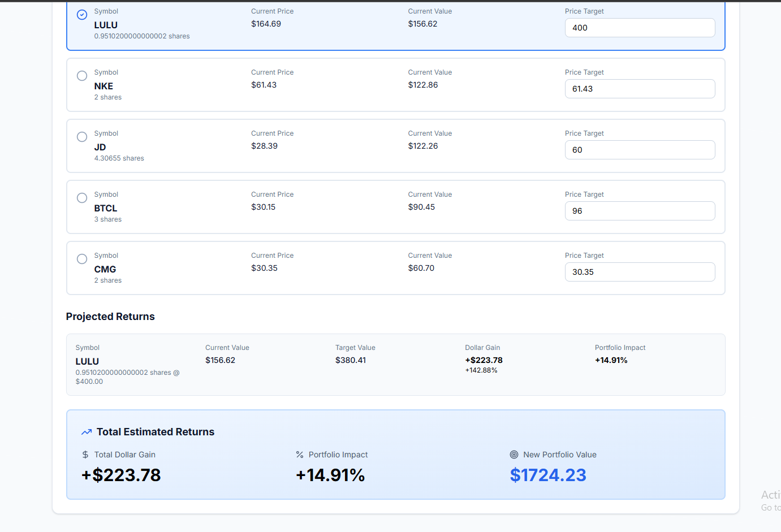781x532 pixels.
Task: Click the LULU symbol label
Action: tap(106, 25)
